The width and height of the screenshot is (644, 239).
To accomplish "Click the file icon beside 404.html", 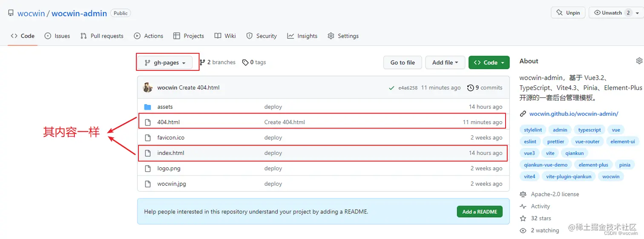I will 148,122.
